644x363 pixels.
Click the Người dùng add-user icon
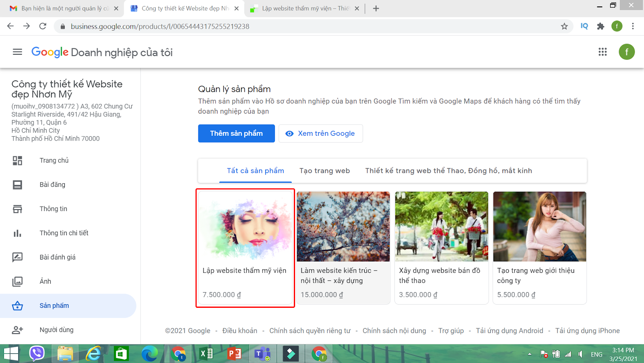pyautogui.click(x=17, y=330)
